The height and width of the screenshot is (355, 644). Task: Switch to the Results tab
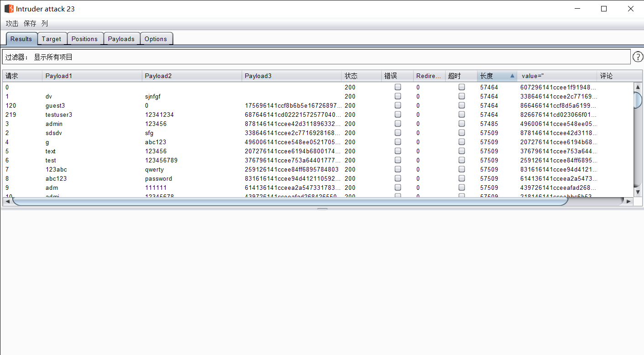coord(21,39)
